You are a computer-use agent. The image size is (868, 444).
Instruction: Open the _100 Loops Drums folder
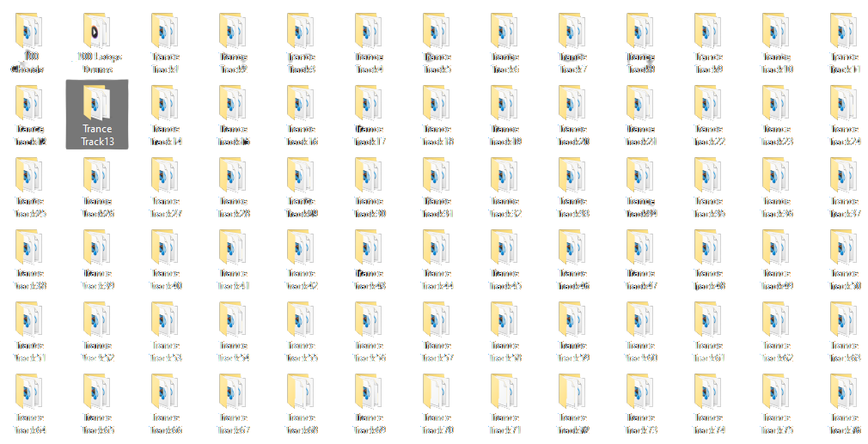[97, 32]
